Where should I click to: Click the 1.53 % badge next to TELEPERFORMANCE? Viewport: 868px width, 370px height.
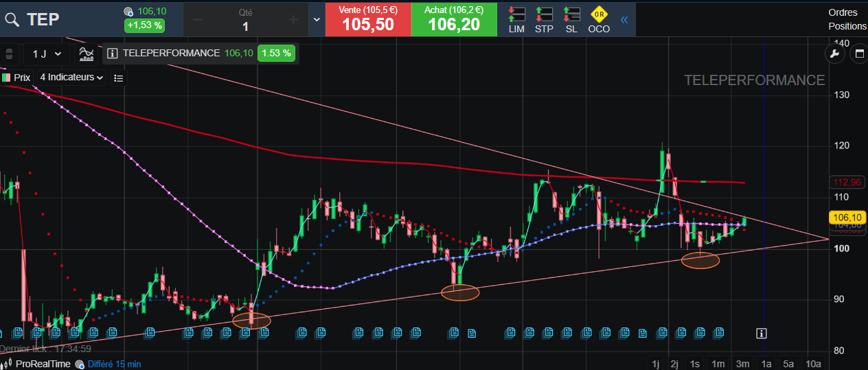[x=276, y=53]
